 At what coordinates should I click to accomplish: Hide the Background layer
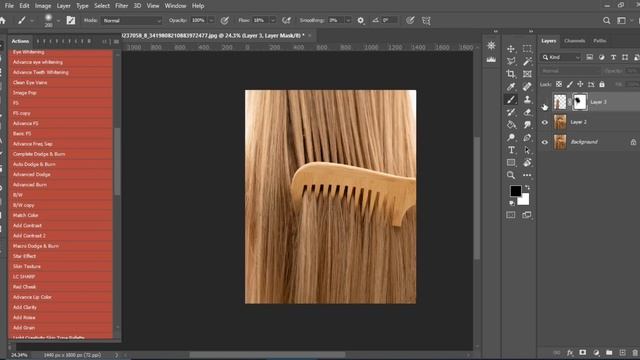point(544,142)
